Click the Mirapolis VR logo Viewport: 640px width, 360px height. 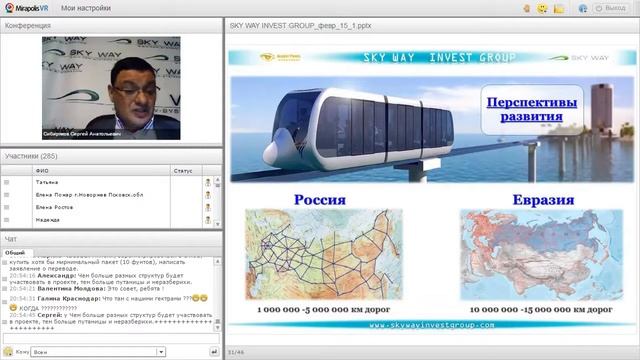(27, 8)
